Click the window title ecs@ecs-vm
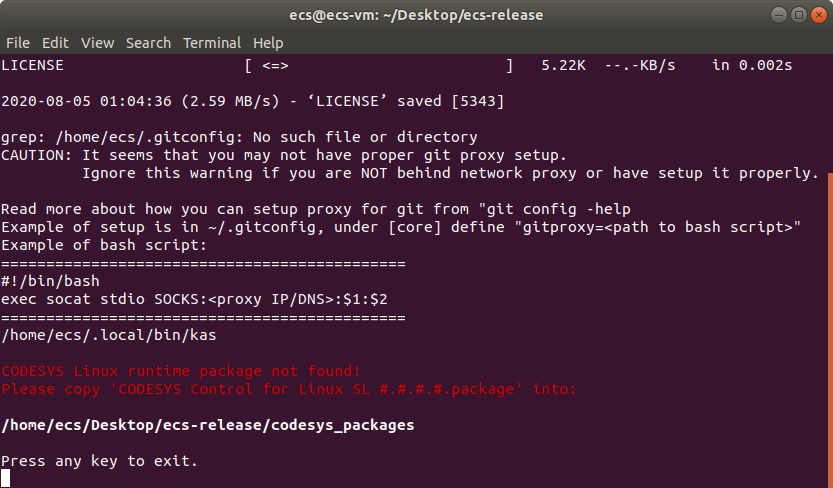 tap(416, 15)
